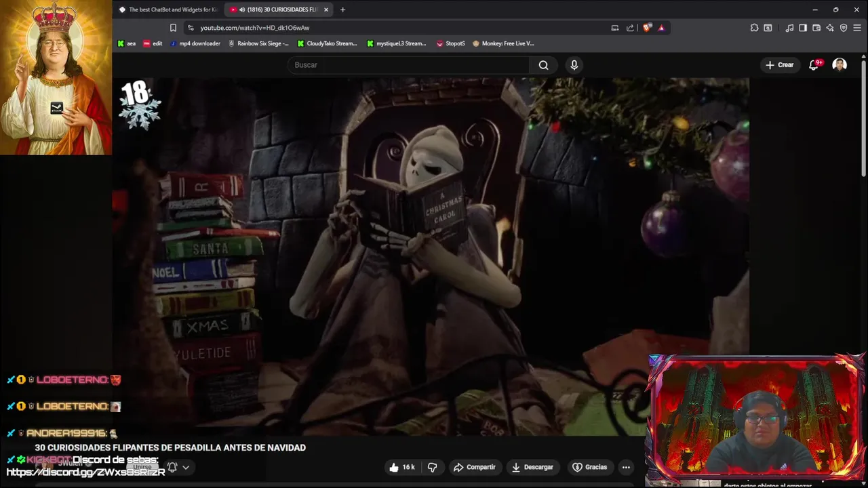The width and height of the screenshot is (868, 488).
Task: Like the video with thumbs up
Action: coord(394,467)
